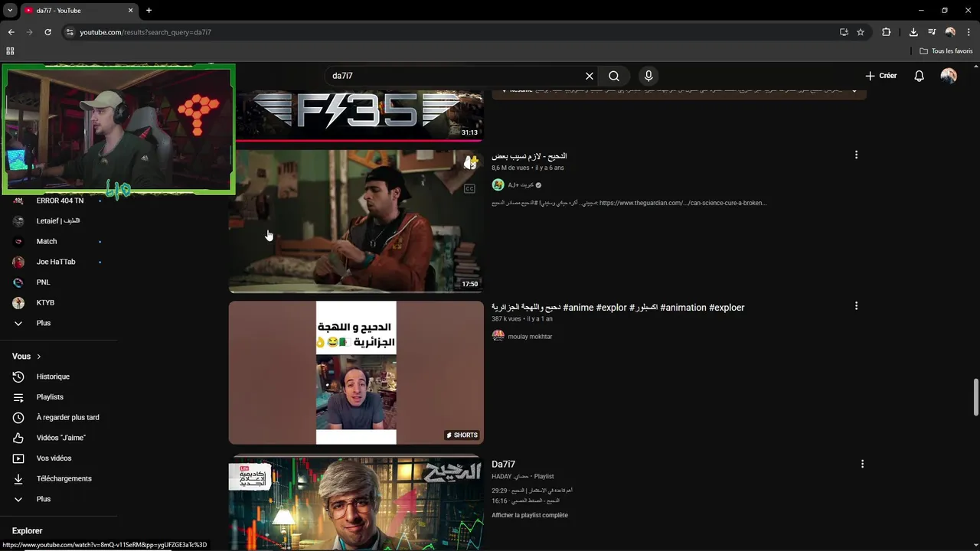Open the Da7i7 playlist thumbnail
Viewport: 980px width, 551px height.
356,504
